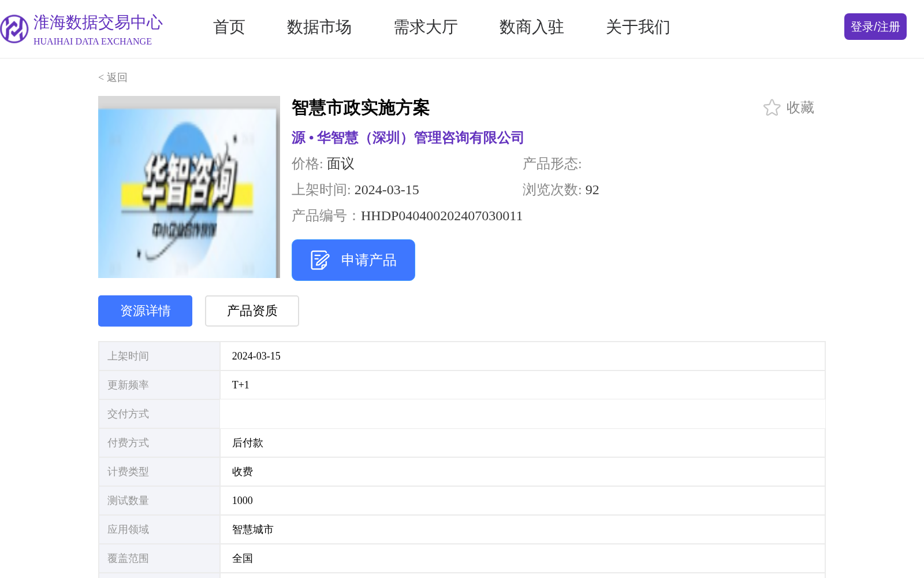Image resolution: width=924 pixels, height=578 pixels.
Task: Click the T+1 update frequency cell
Action: (x=522, y=385)
